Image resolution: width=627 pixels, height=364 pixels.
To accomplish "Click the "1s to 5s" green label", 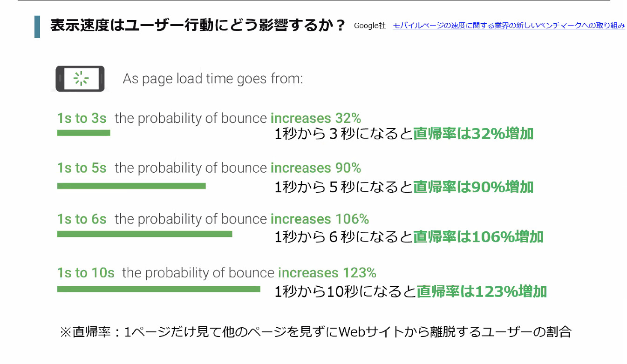I will (x=82, y=168).
